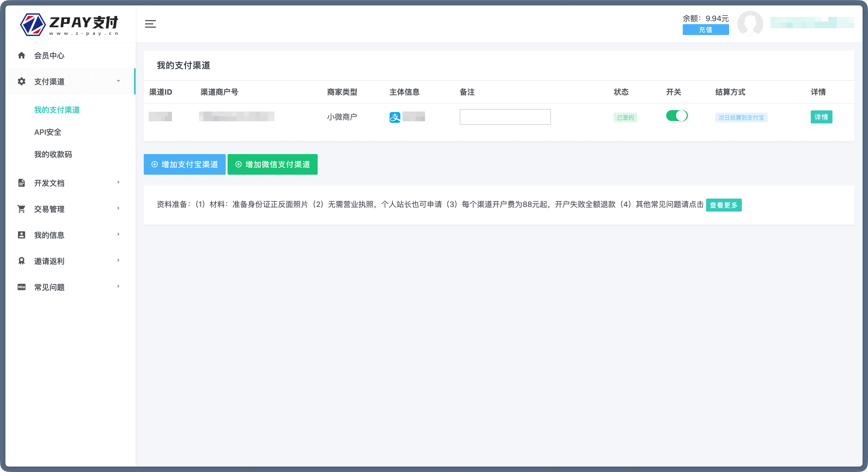Click the home icon for 会员中心
This screenshot has height=472, width=868.
(22, 55)
